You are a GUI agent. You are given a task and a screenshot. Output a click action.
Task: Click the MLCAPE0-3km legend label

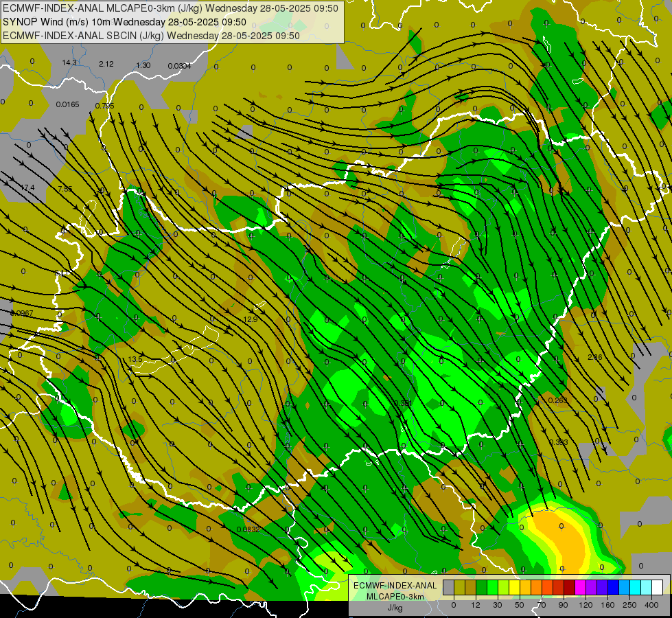(395, 597)
